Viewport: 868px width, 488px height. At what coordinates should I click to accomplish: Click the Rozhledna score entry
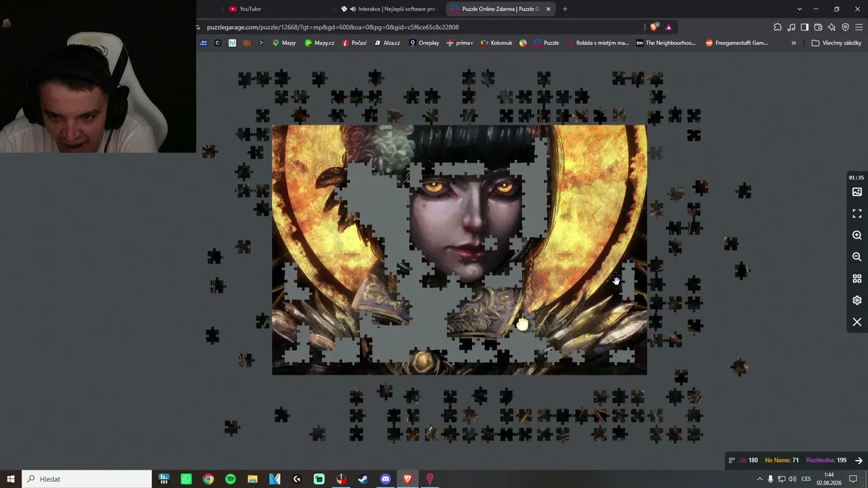(826, 460)
